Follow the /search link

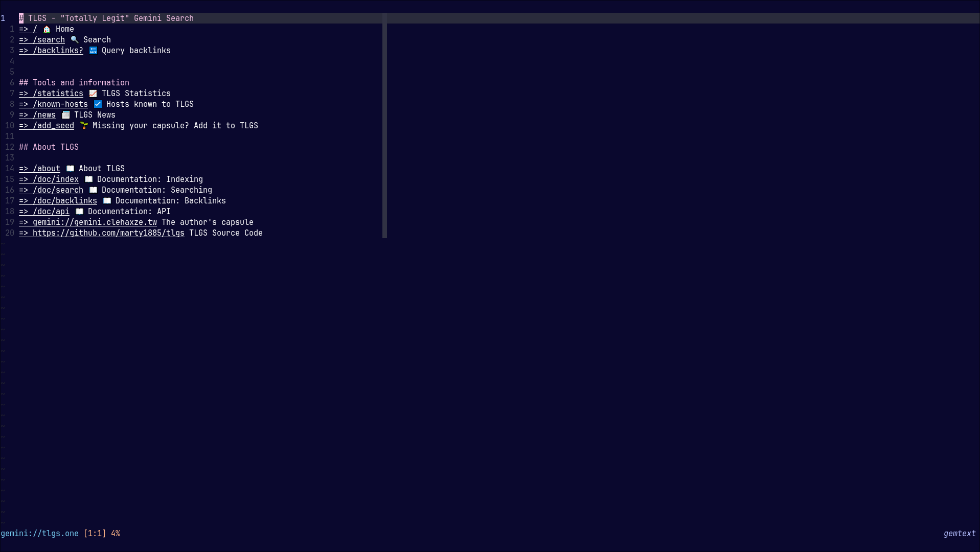[42, 40]
